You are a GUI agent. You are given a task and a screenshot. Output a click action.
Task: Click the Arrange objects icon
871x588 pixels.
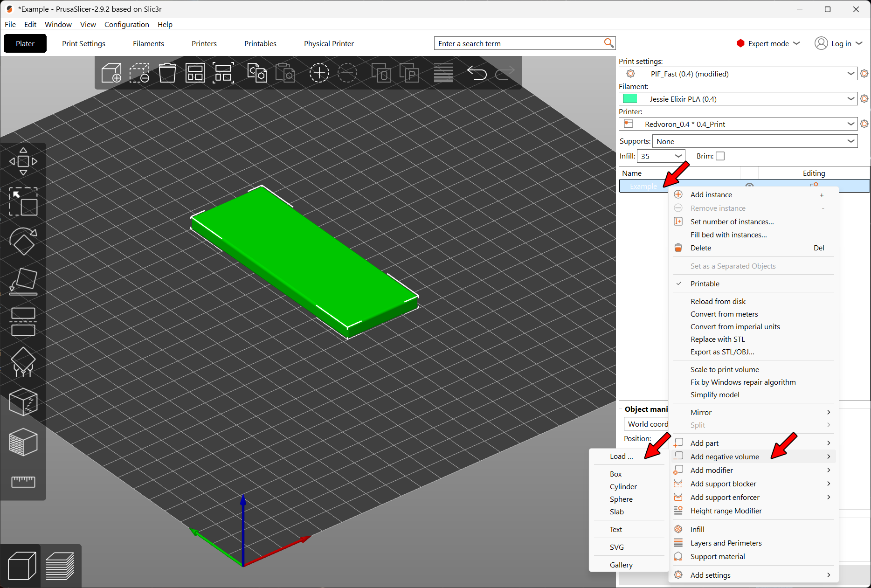point(195,73)
